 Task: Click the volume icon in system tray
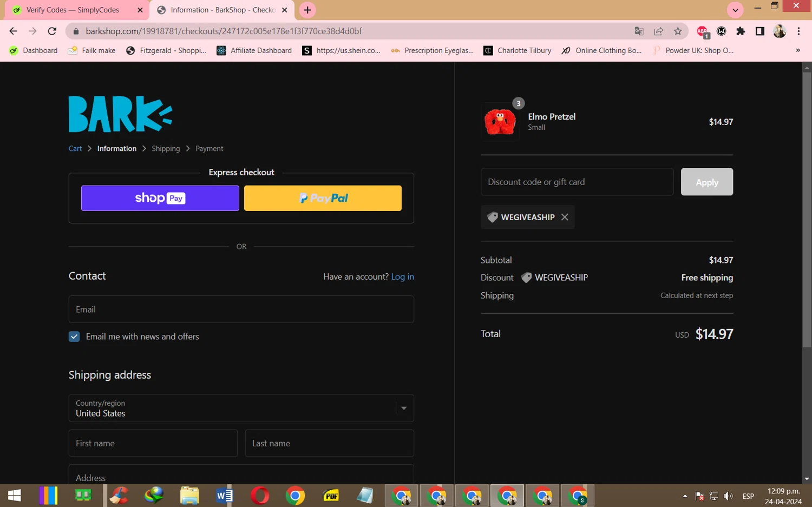(729, 496)
